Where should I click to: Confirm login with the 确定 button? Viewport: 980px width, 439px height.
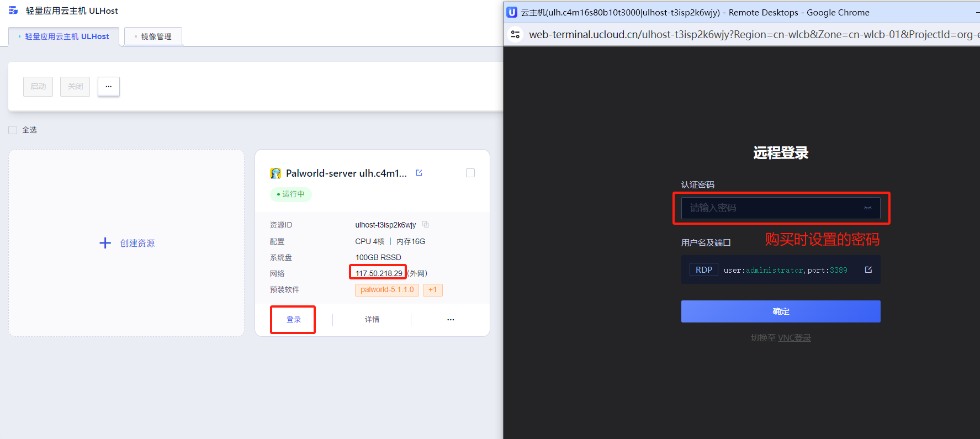point(781,311)
